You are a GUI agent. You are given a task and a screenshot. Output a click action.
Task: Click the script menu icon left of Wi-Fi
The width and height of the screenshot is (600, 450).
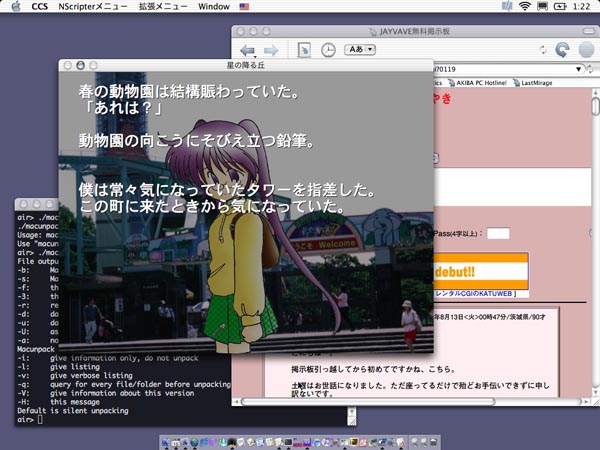tap(507, 6)
